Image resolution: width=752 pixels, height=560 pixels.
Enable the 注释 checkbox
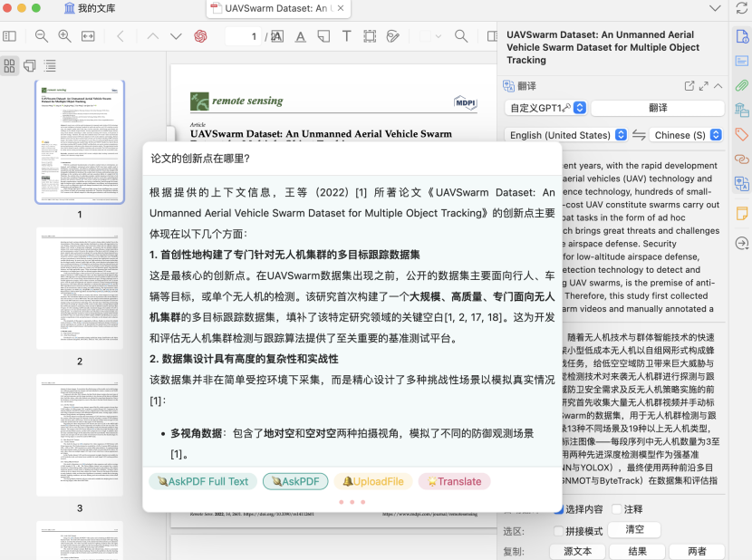[617, 509]
